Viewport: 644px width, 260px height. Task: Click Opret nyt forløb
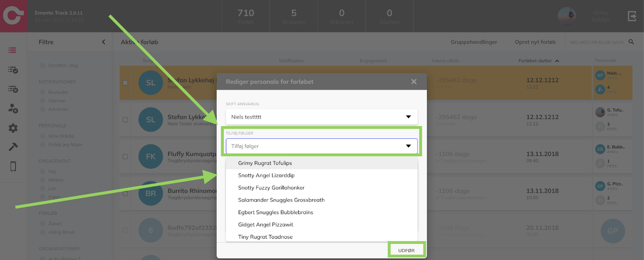pyautogui.click(x=535, y=42)
